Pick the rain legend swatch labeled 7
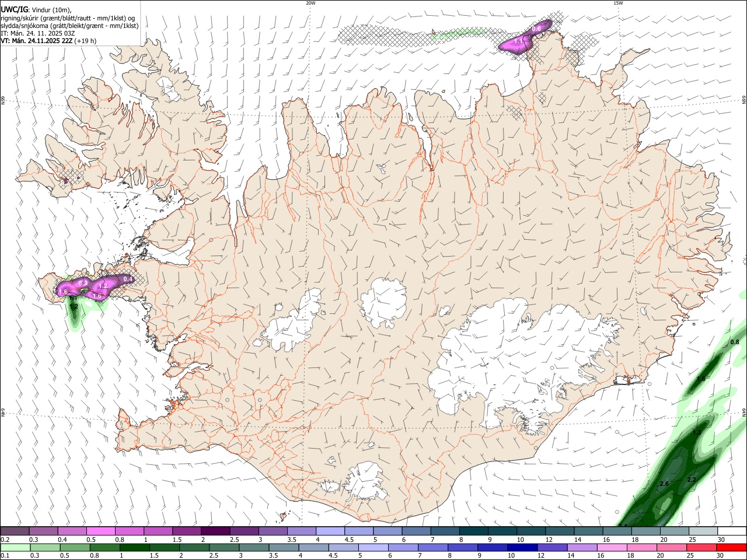The image size is (747, 560). [x=432, y=547]
